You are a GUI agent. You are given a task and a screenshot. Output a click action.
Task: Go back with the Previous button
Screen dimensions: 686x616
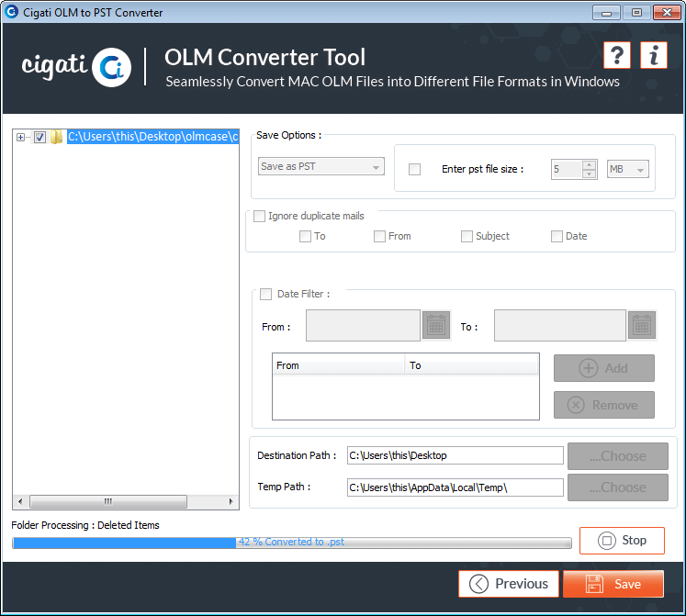pyautogui.click(x=509, y=584)
